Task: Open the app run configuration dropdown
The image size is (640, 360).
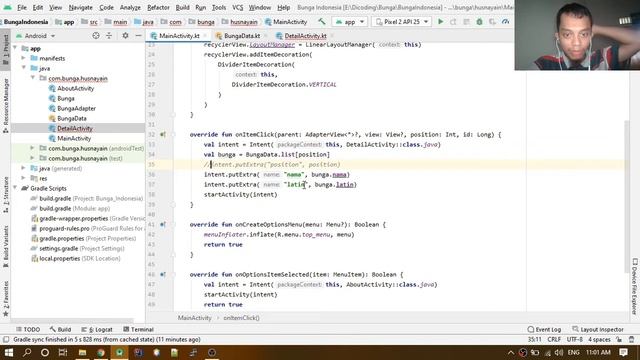Action: click(x=350, y=22)
